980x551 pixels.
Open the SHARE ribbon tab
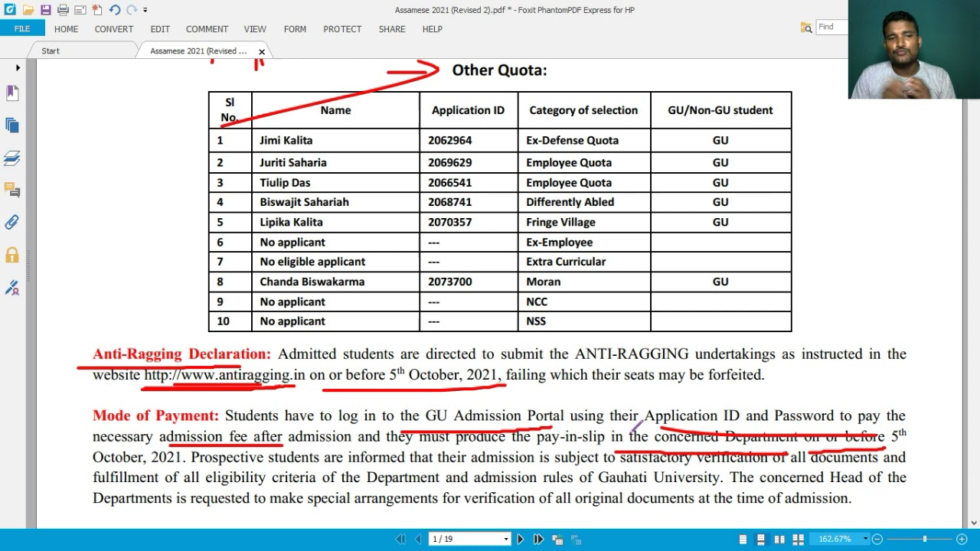[392, 29]
